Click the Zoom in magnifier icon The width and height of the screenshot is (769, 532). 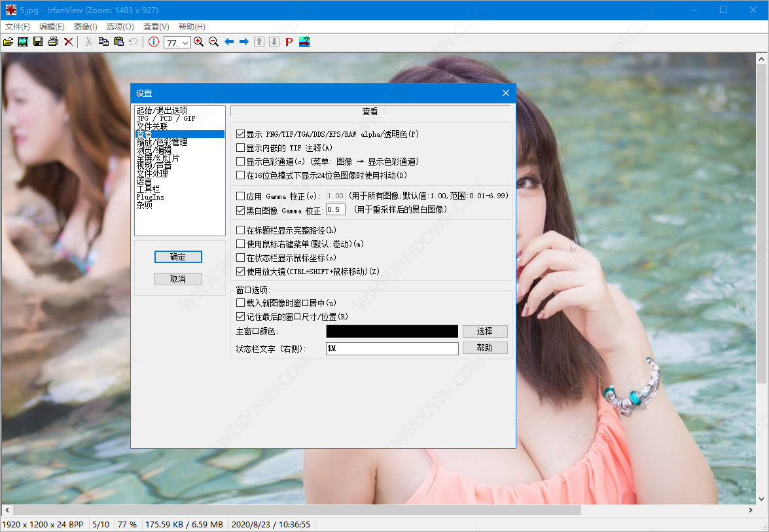coord(199,42)
